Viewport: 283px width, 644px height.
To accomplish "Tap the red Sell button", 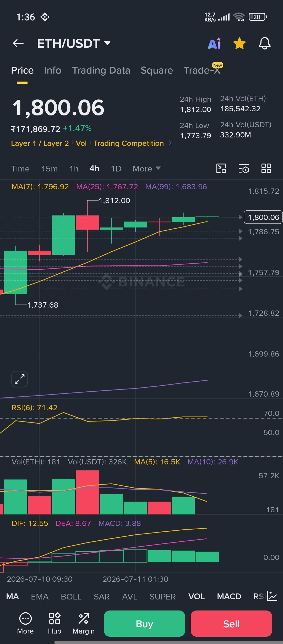I will (231, 624).
